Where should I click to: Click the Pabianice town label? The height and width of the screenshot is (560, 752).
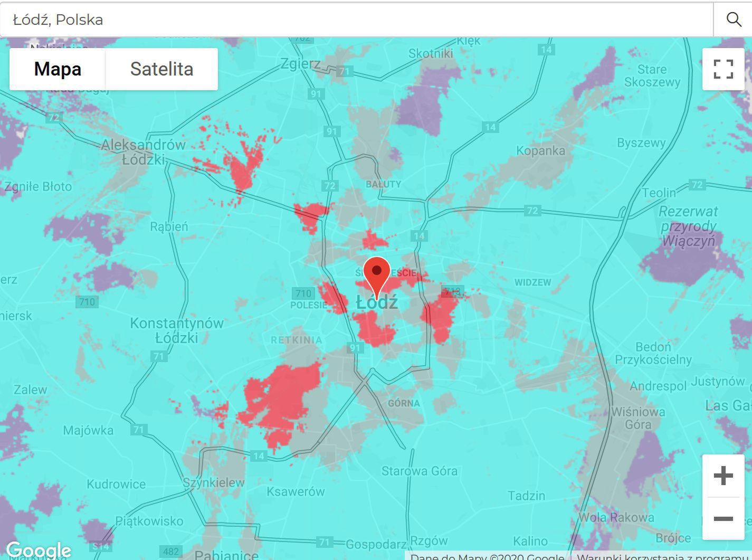pos(226,555)
